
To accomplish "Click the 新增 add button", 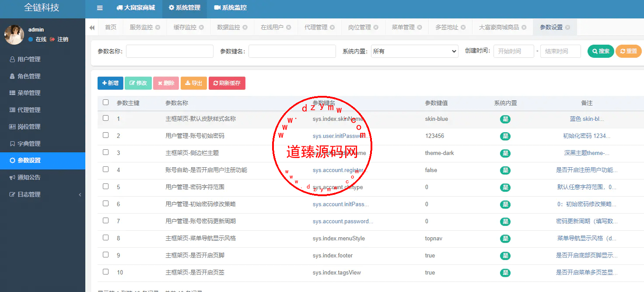I will point(110,83).
